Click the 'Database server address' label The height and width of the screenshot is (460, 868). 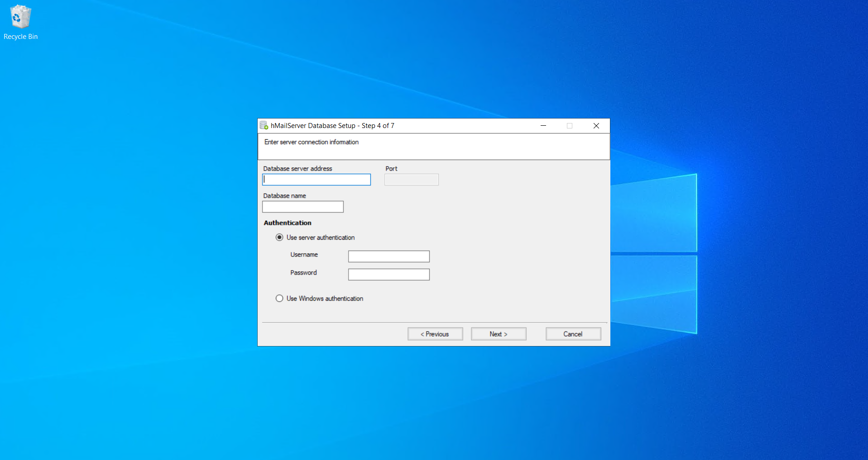(297, 169)
